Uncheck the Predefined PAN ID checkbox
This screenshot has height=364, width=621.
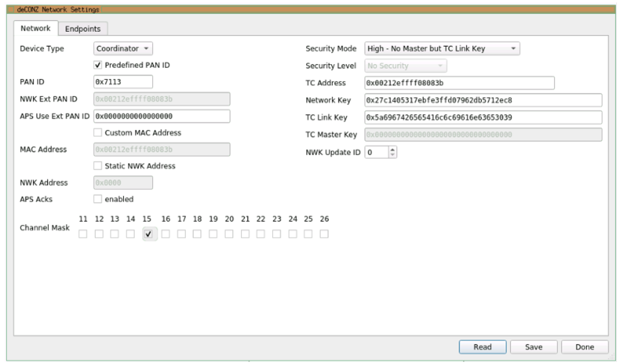tap(98, 65)
